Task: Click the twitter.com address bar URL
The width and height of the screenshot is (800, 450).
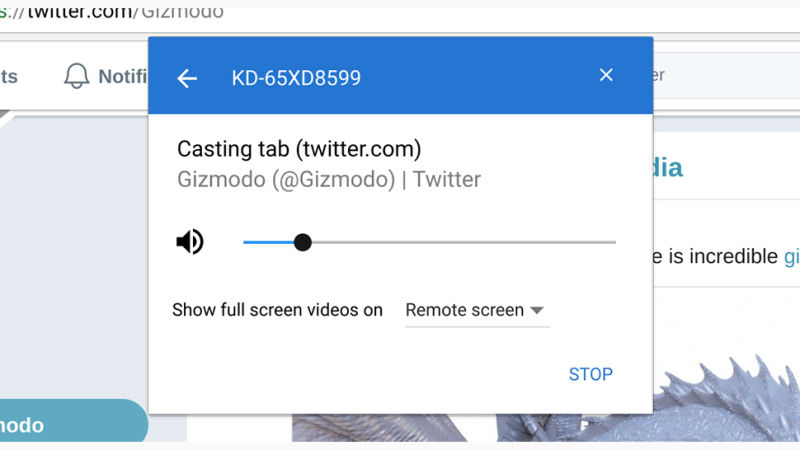Action: [112, 12]
